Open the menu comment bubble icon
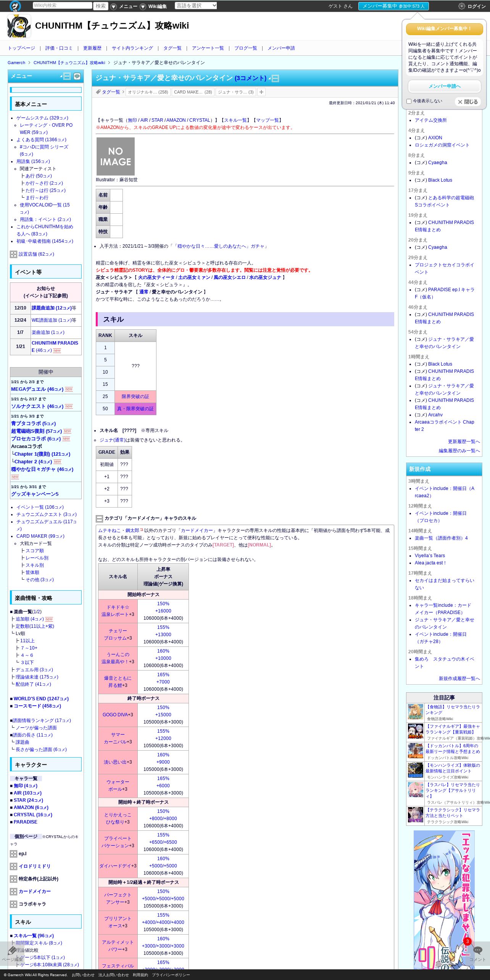This screenshot has width=490, height=980. click(77, 76)
